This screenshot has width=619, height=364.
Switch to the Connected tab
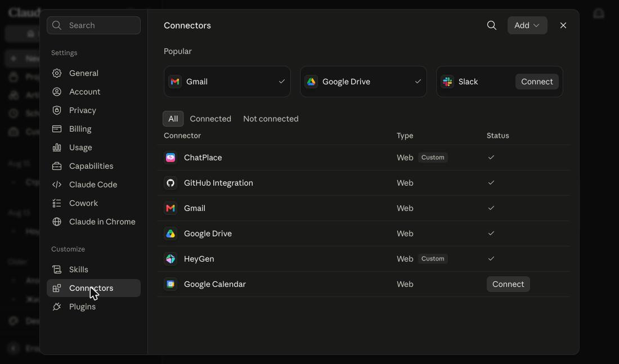click(210, 119)
